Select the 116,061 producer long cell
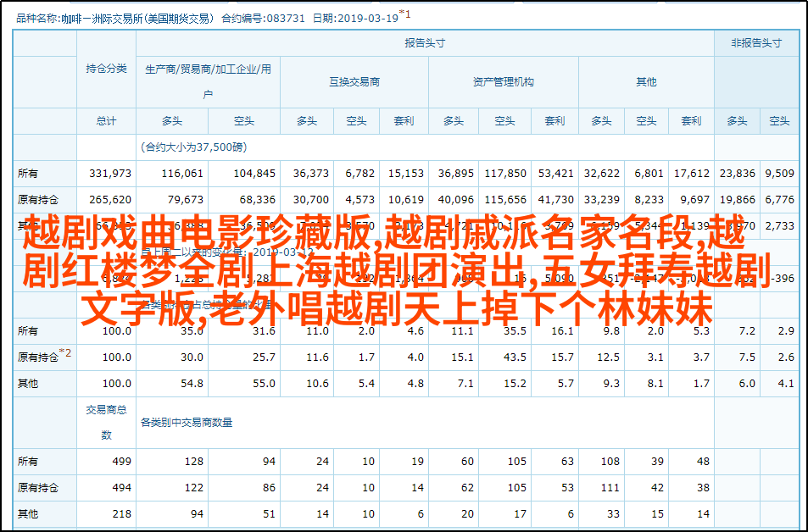This screenshot has height=532, width=808. [x=182, y=174]
